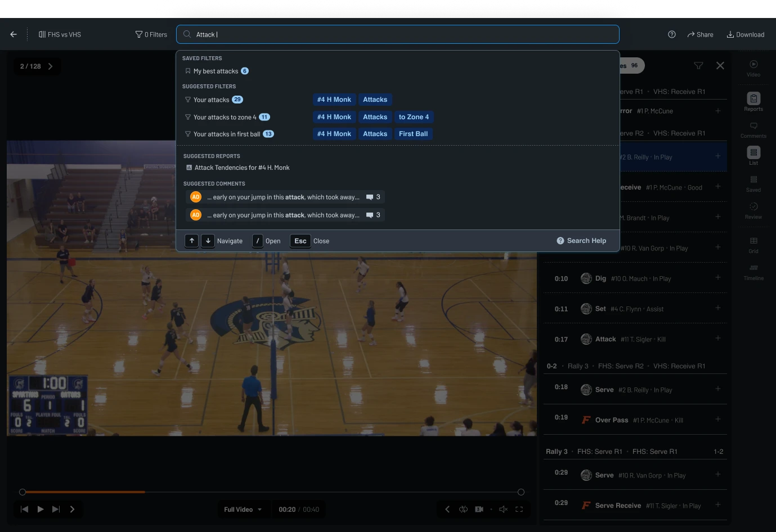Expand chevron right of playback controls

[x=72, y=509]
